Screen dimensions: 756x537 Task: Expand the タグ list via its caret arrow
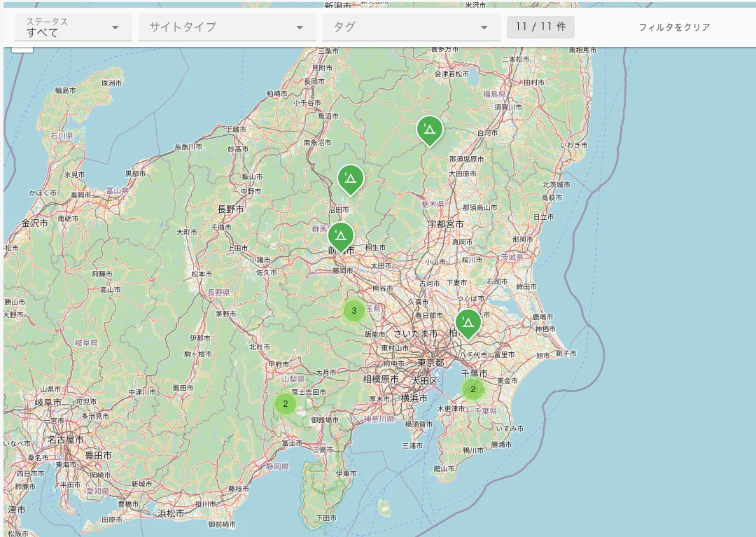(x=484, y=27)
